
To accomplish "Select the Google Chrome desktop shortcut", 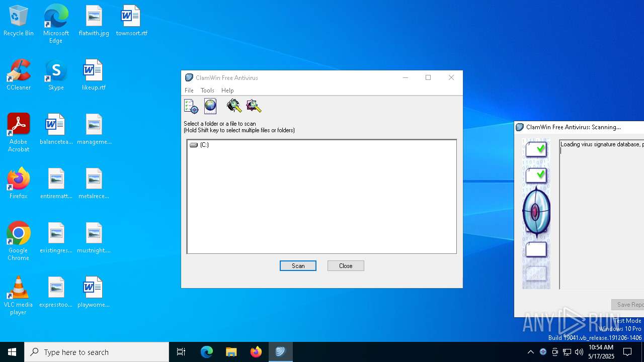I will click(x=19, y=242).
